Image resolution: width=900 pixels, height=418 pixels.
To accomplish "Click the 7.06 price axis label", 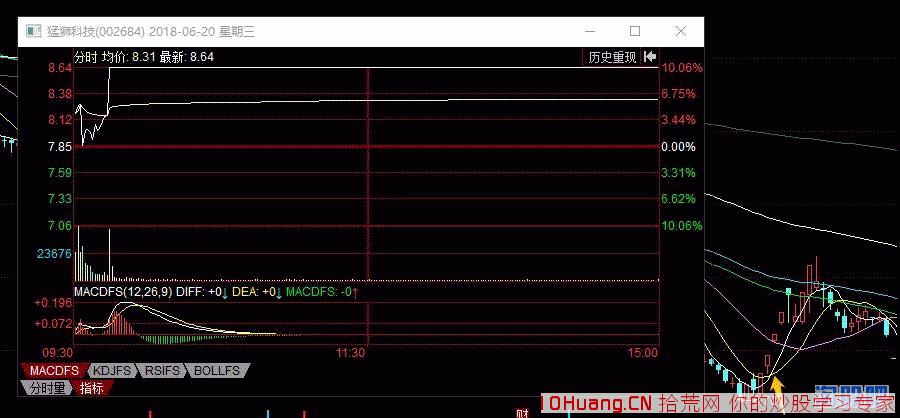I will click(x=60, y=226).
